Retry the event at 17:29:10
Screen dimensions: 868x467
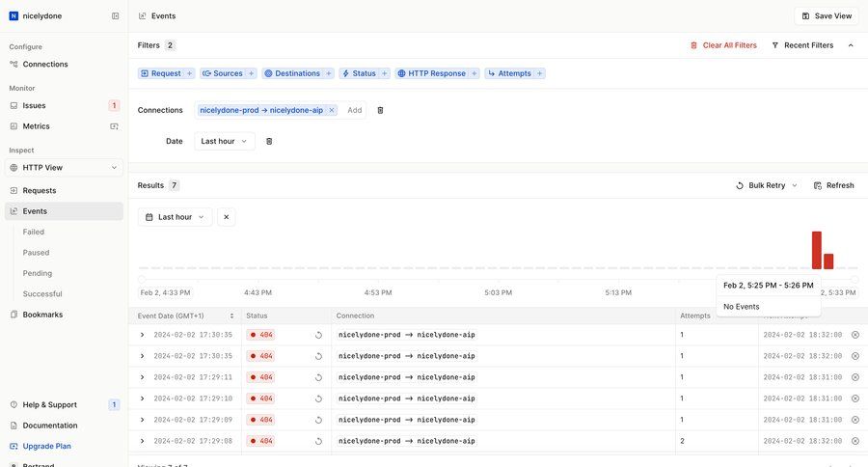[318, 398]
